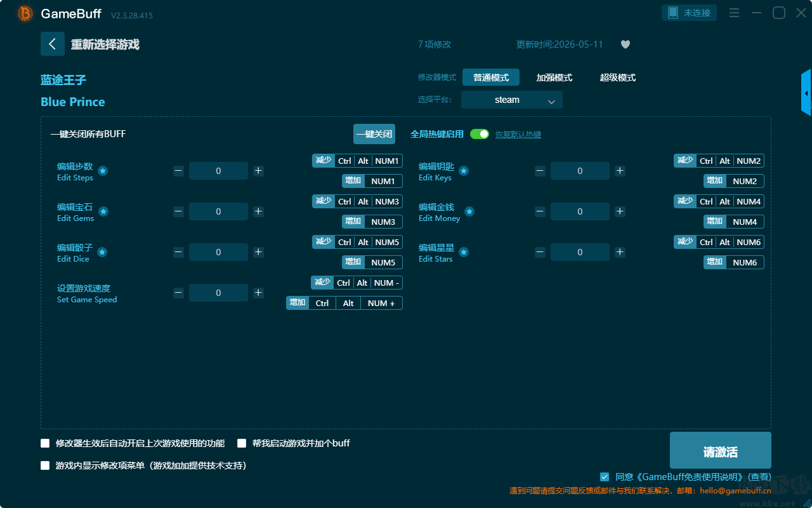Screen dimensions: 812x508
Task: Switch to the 加强模式 mode tab
Action: point(554,77)
